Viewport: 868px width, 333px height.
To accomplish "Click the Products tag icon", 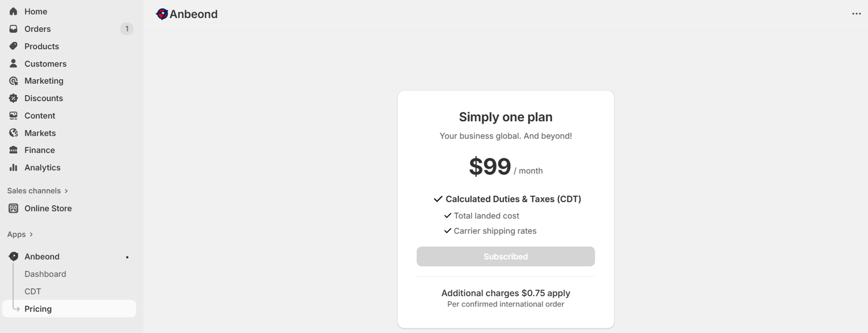I will 13,46.
